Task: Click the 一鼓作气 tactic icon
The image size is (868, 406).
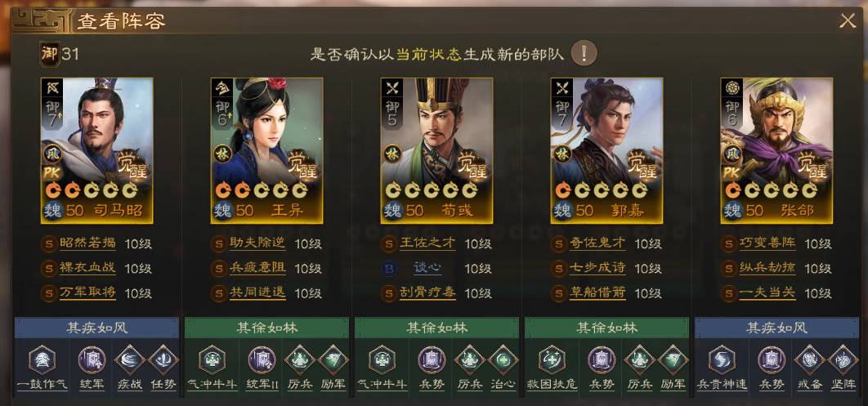Action: click(x=42, y=359)
